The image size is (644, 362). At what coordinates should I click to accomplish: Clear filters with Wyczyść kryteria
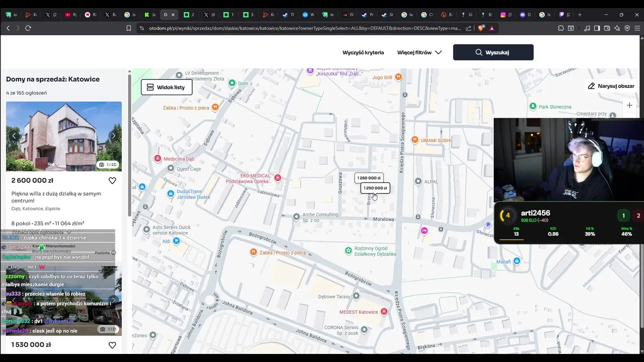[x=363, y=52]
